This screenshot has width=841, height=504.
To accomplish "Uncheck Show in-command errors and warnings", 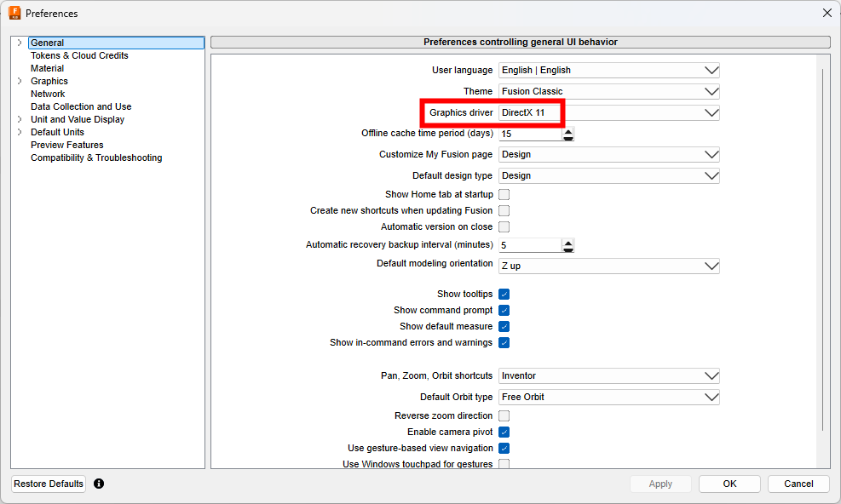I will click(x=504, y=342).
